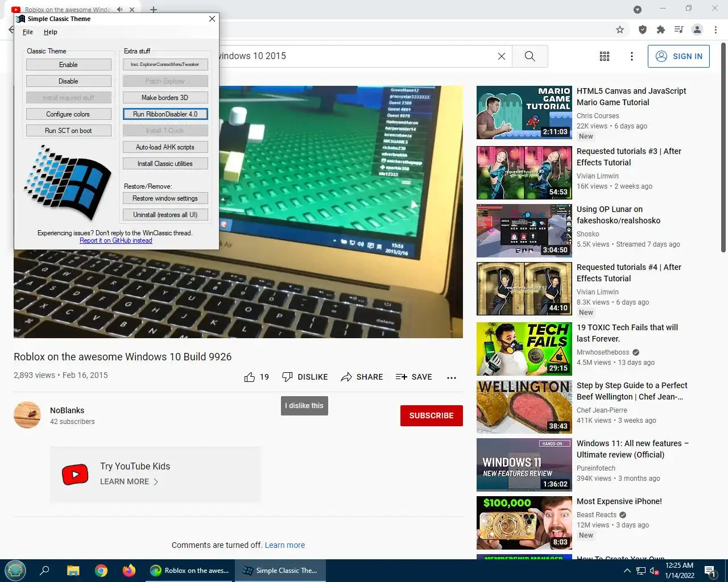
Task: Click the DISLIKE thumbs-down icon
Action: click(x=287, y=377)
